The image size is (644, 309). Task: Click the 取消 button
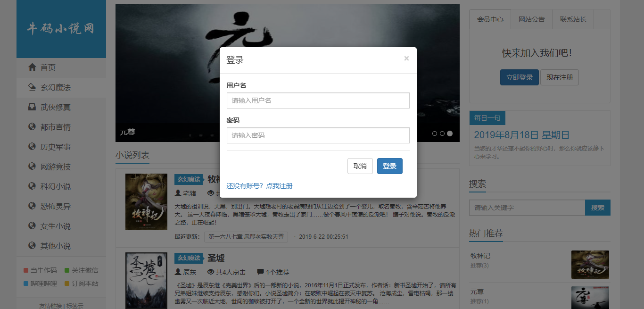pyautogui.click(x=360, y=166)
